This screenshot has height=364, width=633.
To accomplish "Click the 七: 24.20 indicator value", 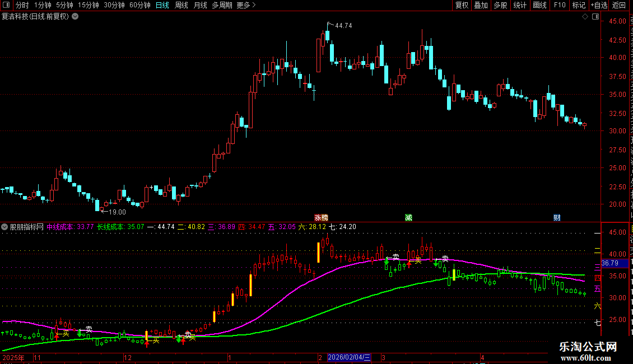I will pyautogui.click(x=343, y=227).
